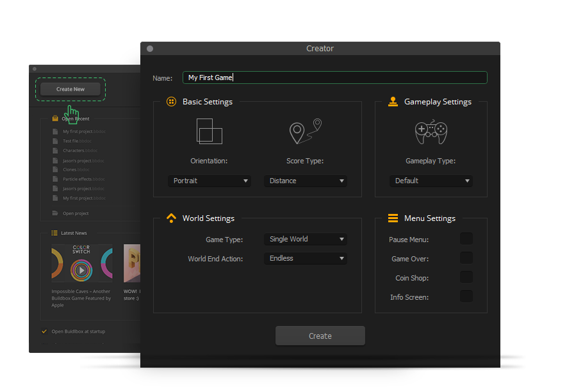Screen dimensions: 567x392
Task: Click the file icon beside Test file.bbdoc
Action: [x=55, y=141]
